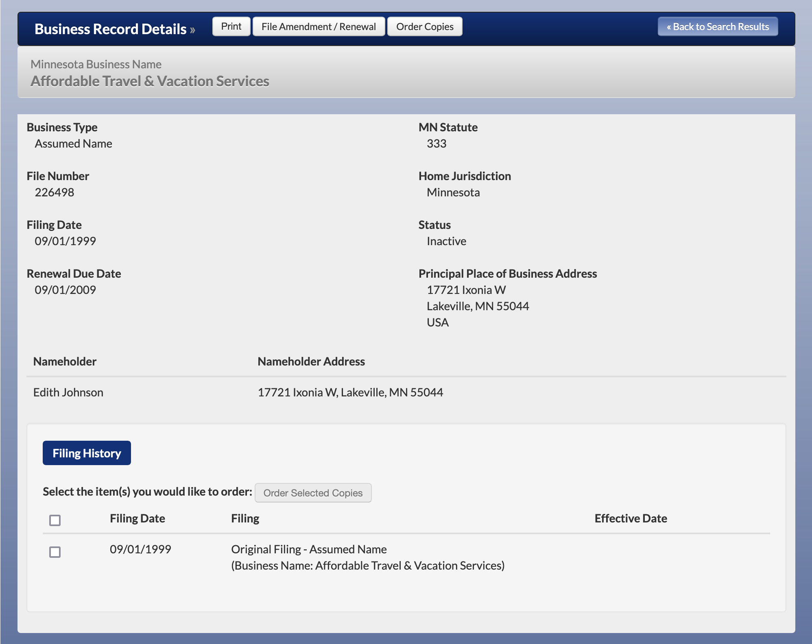Click address line 17721 Ixonia W

pyautogui.click(x=466, y=290)
